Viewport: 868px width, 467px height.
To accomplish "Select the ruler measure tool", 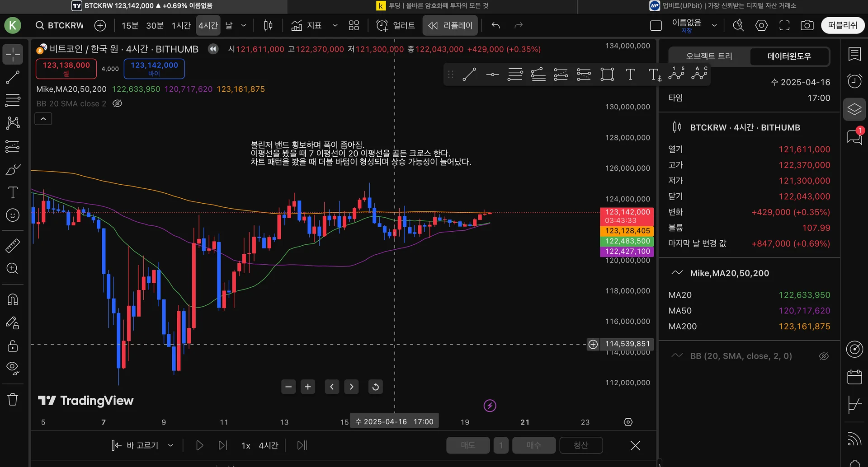I will tap(13, 246).
